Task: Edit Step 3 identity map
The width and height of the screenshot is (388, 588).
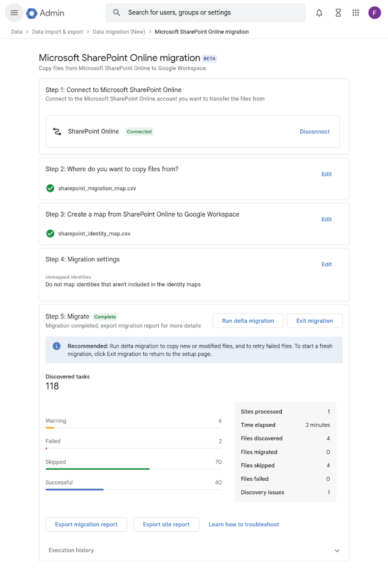Action: (x=326, y=220)
